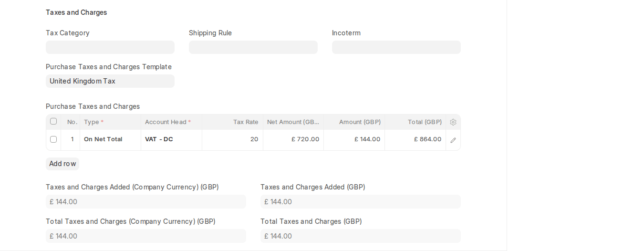Click the 'VAT - DC' account head cell
Screen dimensions: 644x251
coord(172,139)
